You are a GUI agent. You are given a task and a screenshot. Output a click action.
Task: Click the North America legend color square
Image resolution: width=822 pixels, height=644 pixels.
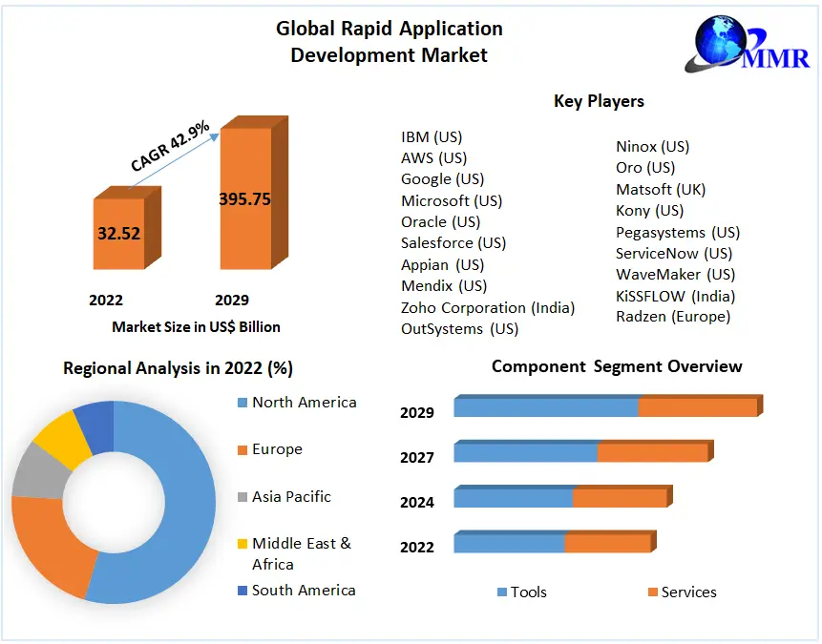tap(242, 403)
